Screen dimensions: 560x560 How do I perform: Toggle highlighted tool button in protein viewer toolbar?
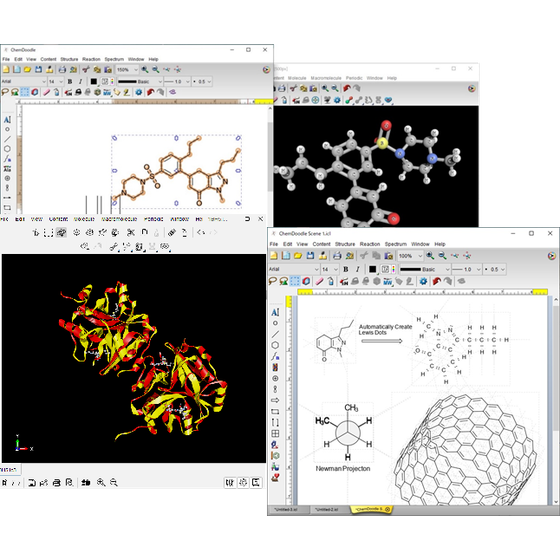click(61, 232)
